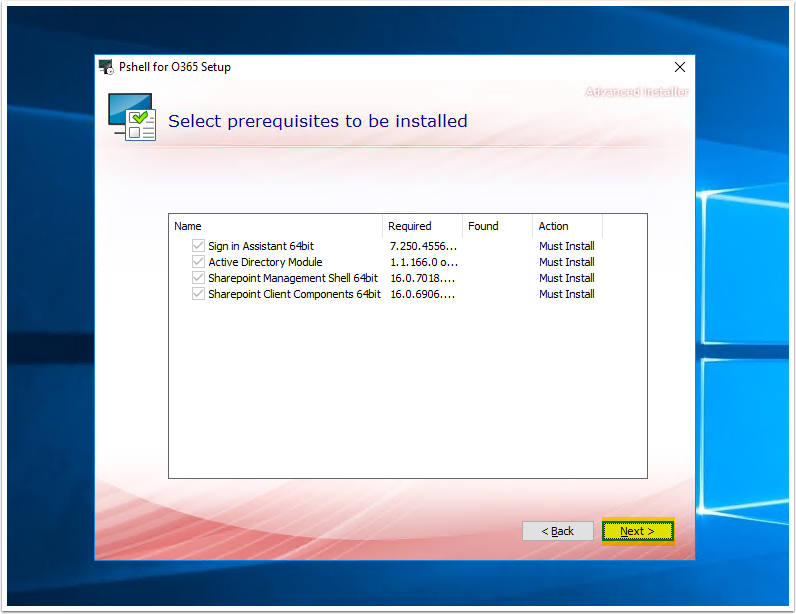Image resolution: width=796 pixels, height=614 pixels.
Task: Click the setup installer title bar icon
Action: [106, 67]
